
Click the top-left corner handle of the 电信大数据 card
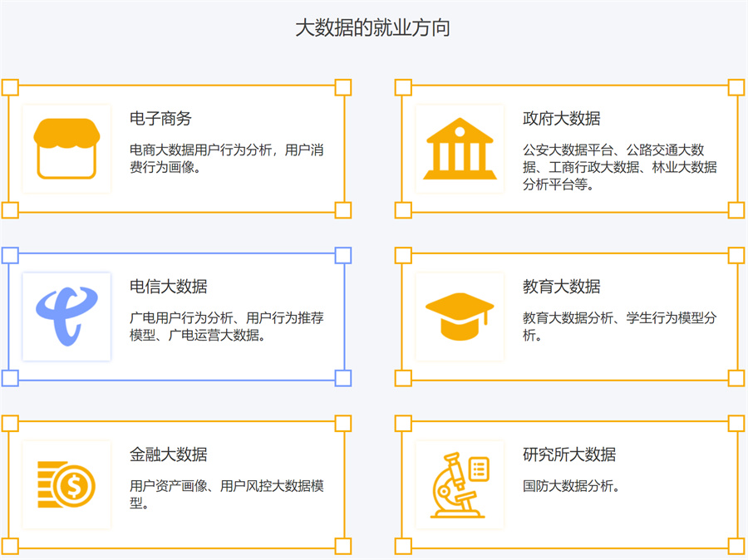tap(10, 253)
